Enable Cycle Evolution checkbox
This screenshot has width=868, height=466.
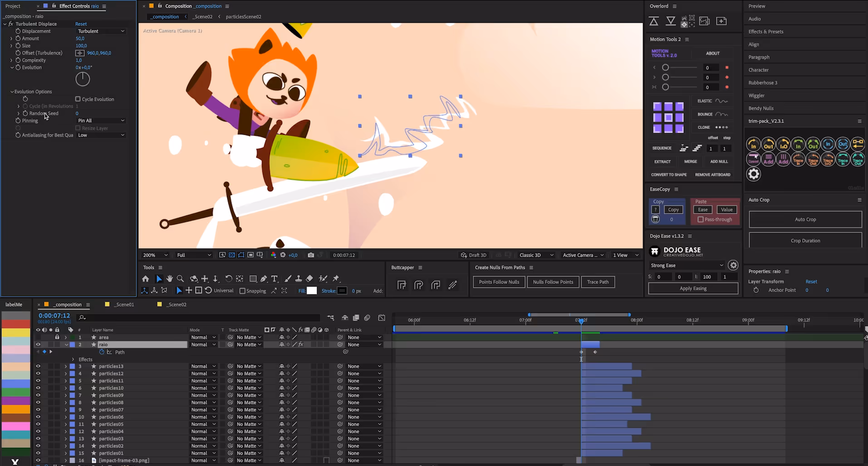(78, 99)
